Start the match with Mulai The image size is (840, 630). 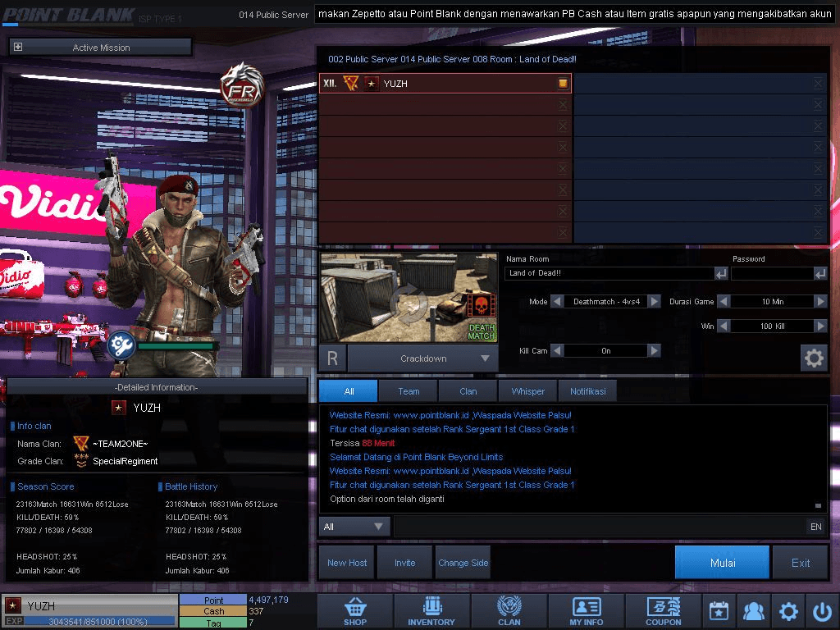coord(723,563)
